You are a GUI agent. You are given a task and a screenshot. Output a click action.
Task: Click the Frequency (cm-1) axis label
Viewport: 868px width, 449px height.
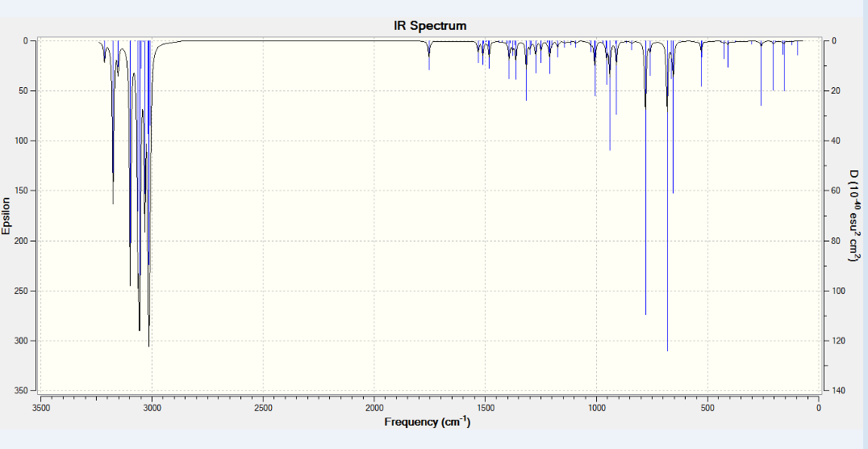pos(428,422)
